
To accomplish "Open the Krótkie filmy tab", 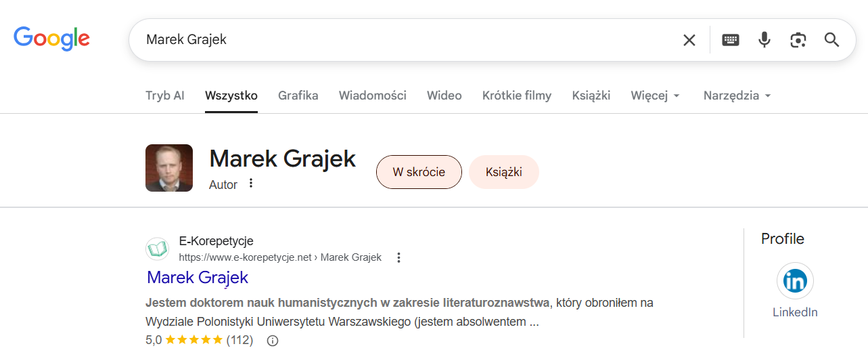I will 517,95.
